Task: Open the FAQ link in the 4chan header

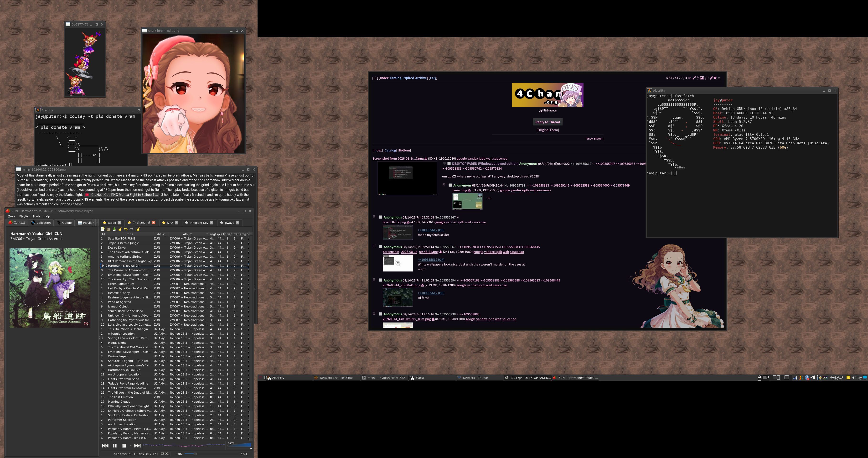Action: (433, 78)
